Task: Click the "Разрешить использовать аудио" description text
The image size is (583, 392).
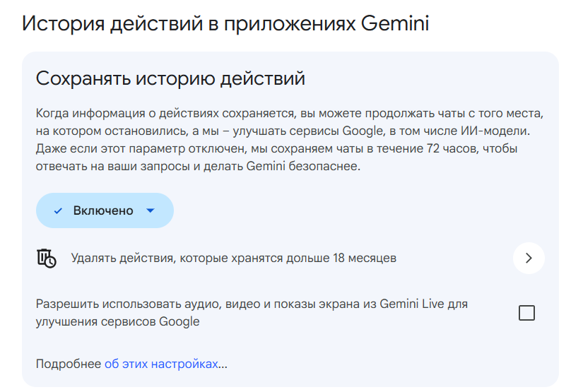Action: [x=252, y=312]
